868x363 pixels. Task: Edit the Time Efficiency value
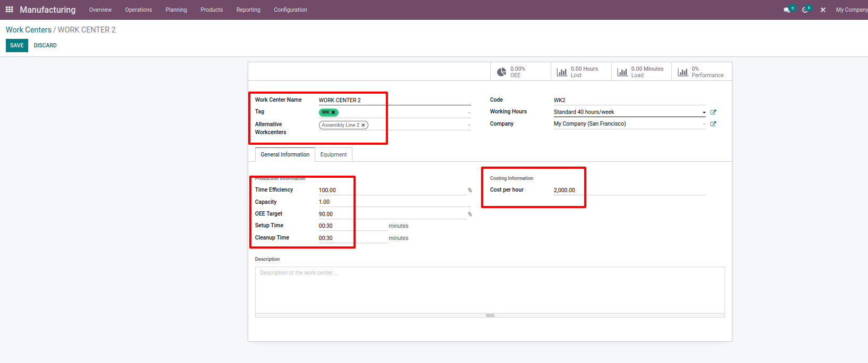392,190
